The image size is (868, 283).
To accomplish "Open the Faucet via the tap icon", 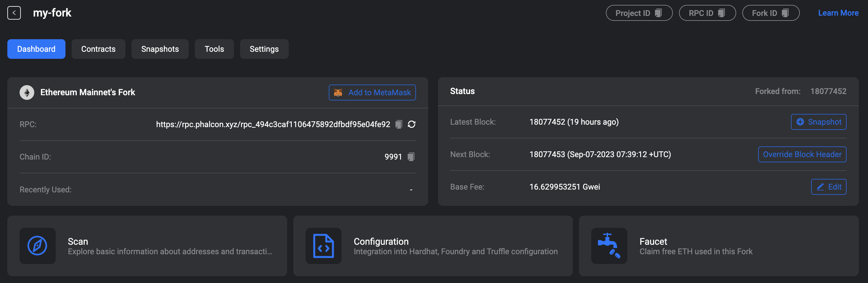I will point(609,246).
